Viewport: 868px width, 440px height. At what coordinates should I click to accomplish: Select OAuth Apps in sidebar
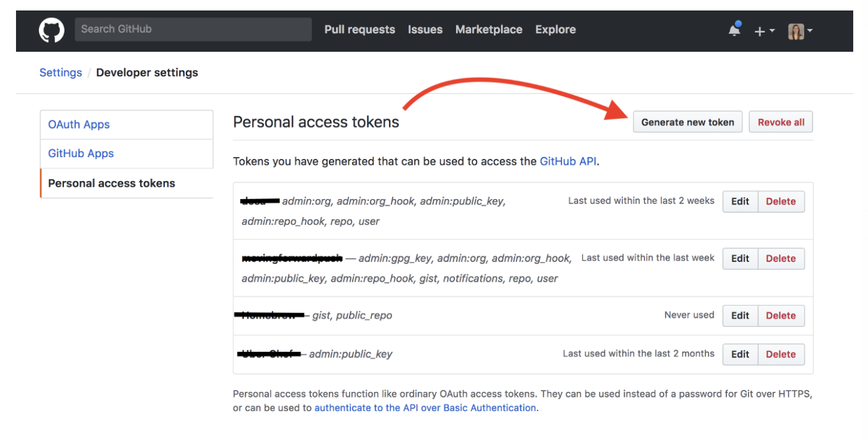click(x=126, y=124)
